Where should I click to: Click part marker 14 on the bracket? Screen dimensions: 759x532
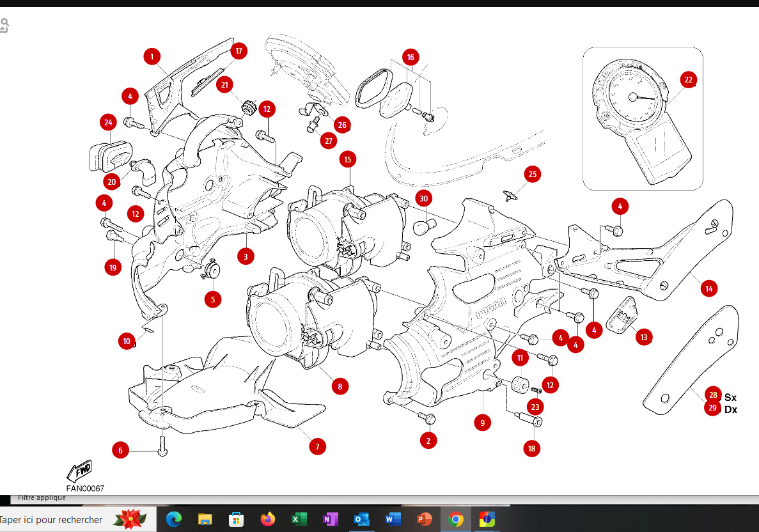pyautogui.click(x=708, y=289)
